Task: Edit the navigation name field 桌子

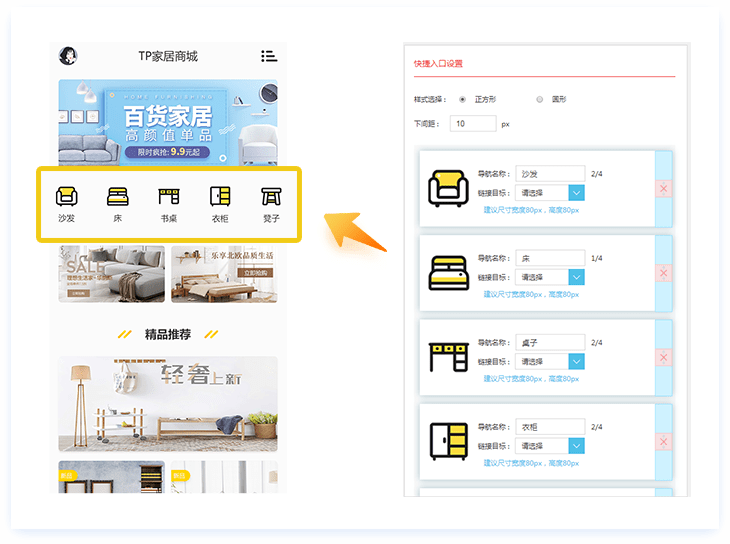Action: (x=550, y=342)
